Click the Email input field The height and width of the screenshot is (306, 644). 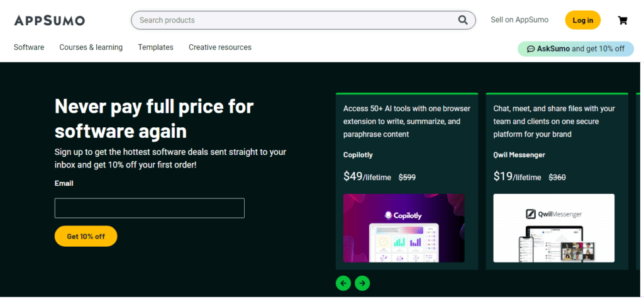coord(150,208)
